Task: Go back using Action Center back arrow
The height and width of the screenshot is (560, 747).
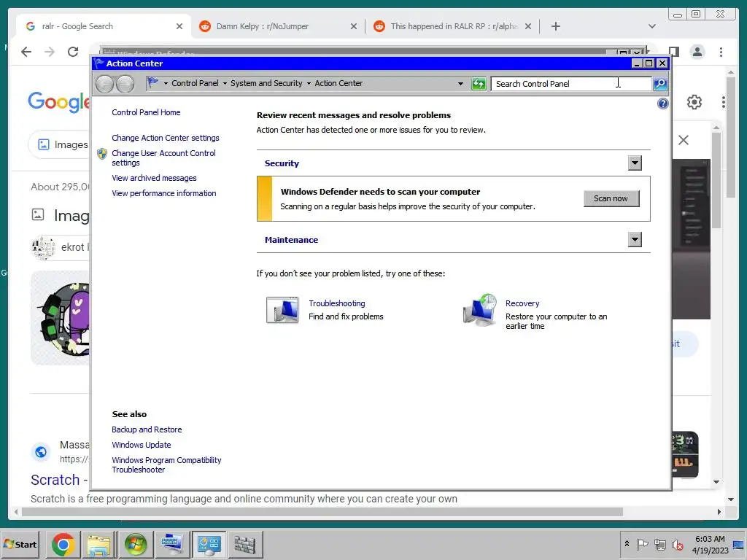Action: [104, 84]
